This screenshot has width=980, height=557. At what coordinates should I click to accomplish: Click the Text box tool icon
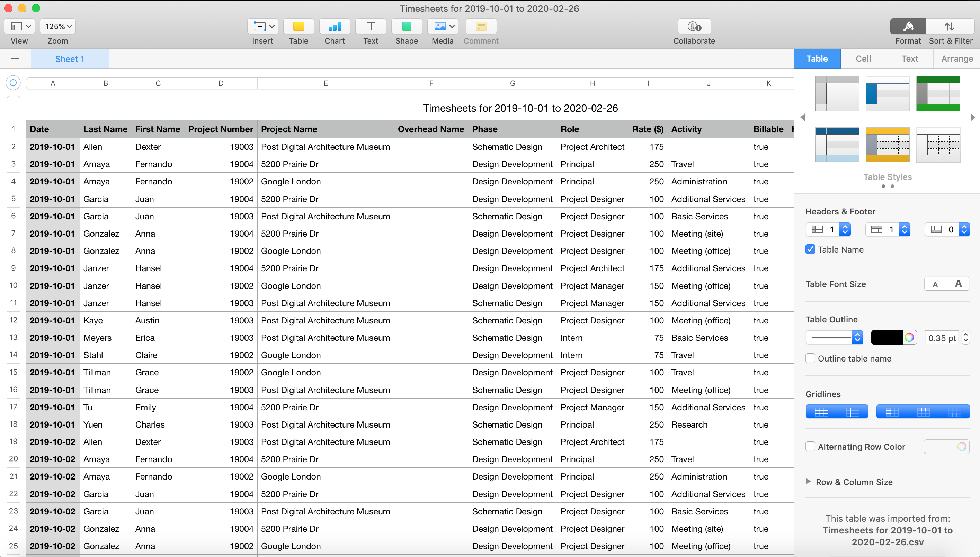(370, 26)
